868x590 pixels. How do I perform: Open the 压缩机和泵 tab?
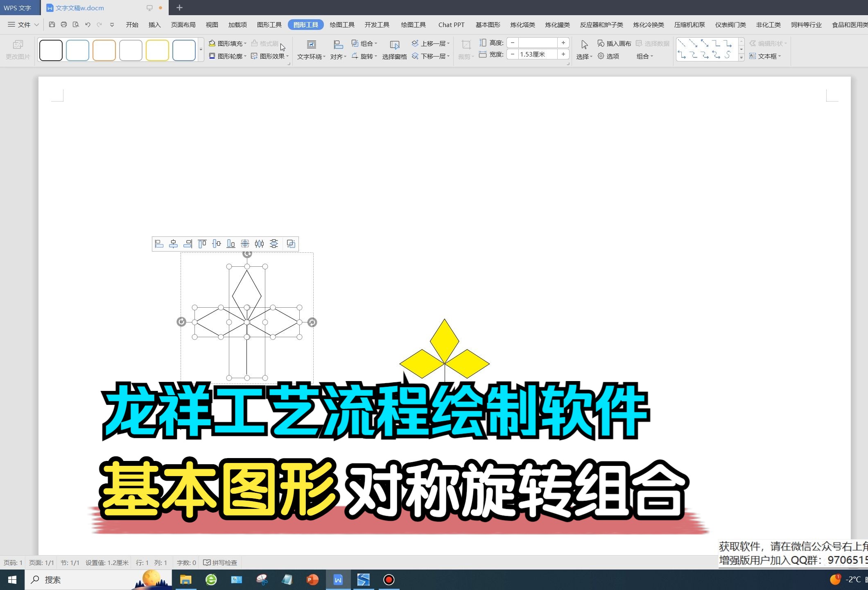pos(689,25)
